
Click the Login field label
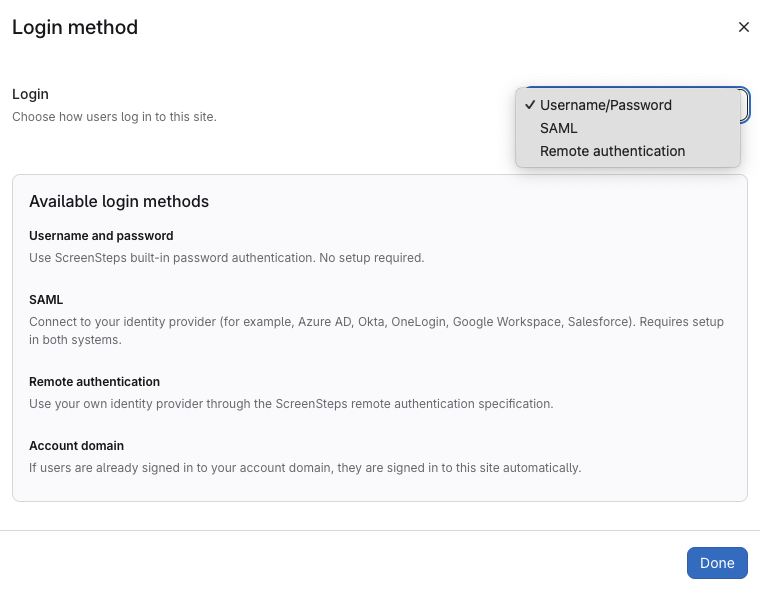click(30, 94)
